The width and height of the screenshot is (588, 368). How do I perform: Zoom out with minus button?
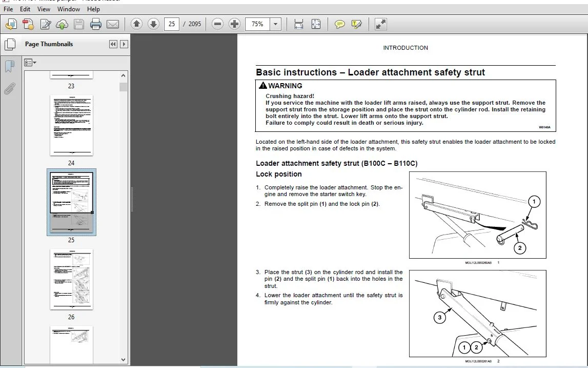click(217, 24)
